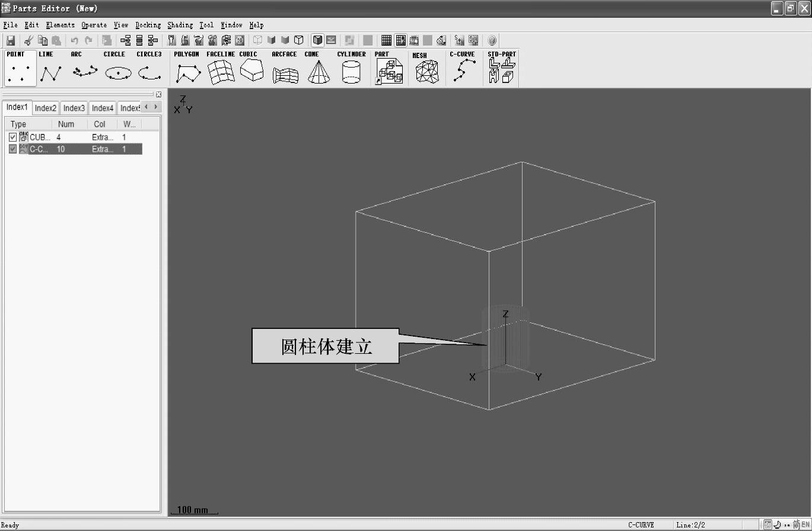Click the wireframe cube toolbar icon

[x=299, y=40]
